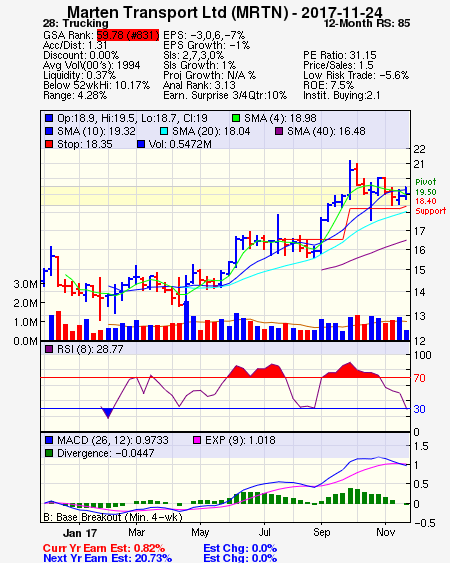Click the blue OHLC legend square
Screen dimensions: 450x563
point(49,118)
